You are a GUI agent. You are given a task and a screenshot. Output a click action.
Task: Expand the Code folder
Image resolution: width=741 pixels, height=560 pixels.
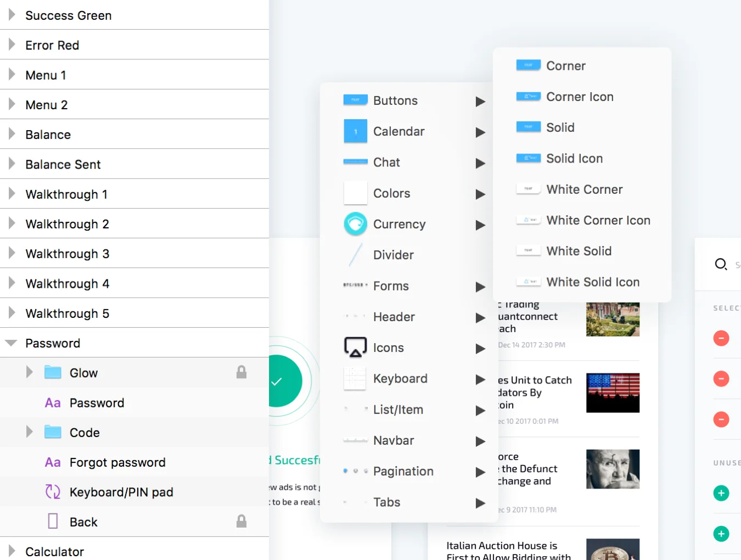coord(30,432)
